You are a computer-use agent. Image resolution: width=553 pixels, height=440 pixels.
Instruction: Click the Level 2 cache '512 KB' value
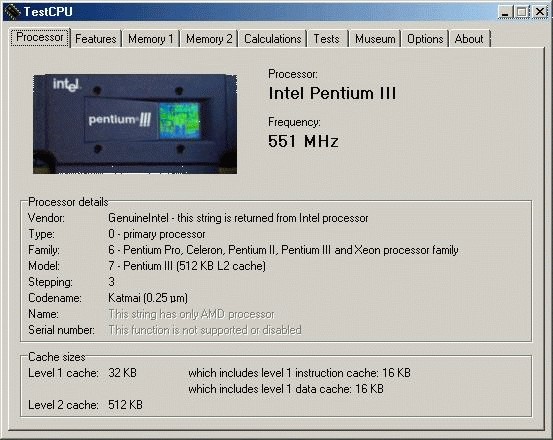pos(125,405)
